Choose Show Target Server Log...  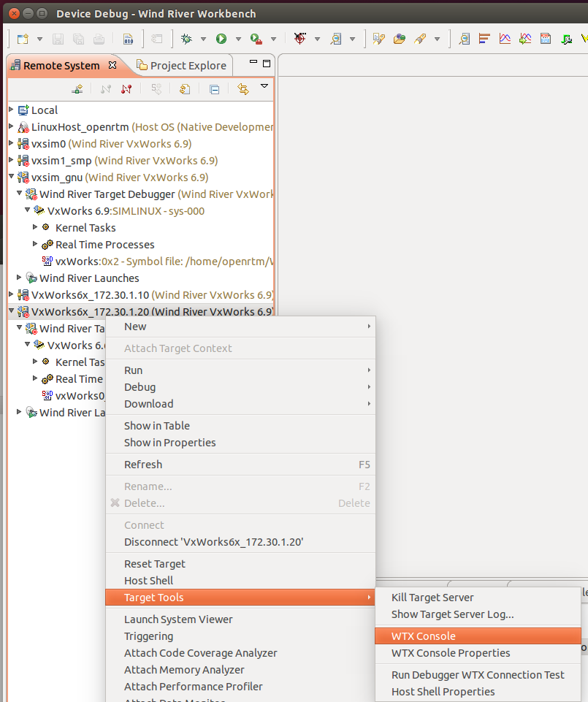click(478, 614)
